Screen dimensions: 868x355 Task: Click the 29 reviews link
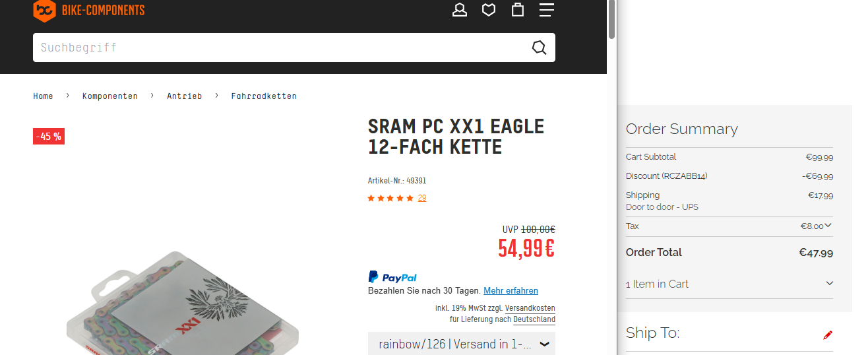(x=422, y=198)
